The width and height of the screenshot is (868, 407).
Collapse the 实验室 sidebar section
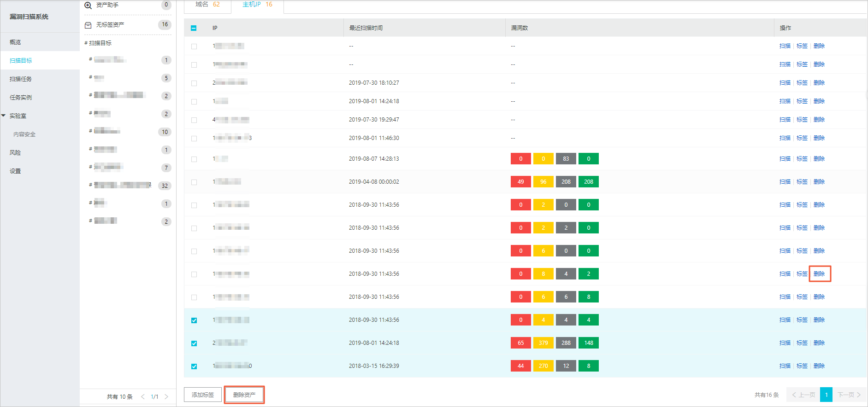point(4,116)
